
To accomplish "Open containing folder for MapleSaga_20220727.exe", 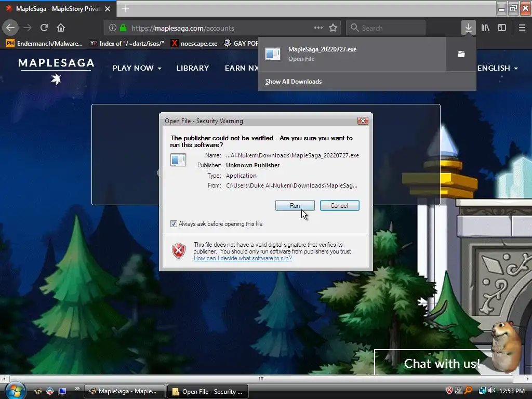I will click(x=461, y=54).
